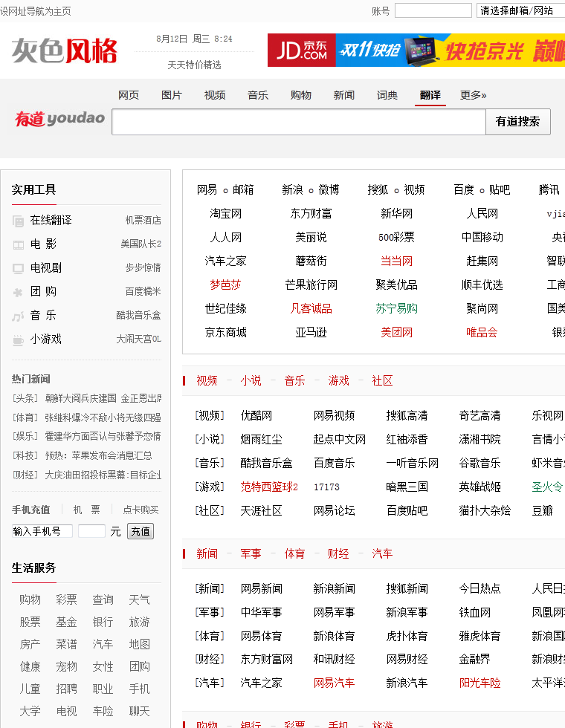Open the 唯品会 link
The height and width of the screenshot is (728, 565).
pos(482,333)
